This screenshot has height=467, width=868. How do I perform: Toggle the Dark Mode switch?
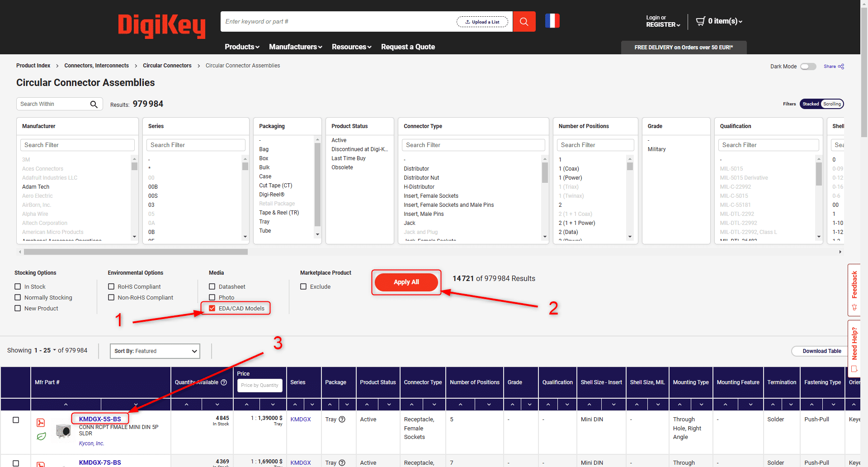[x=808, y=67]
